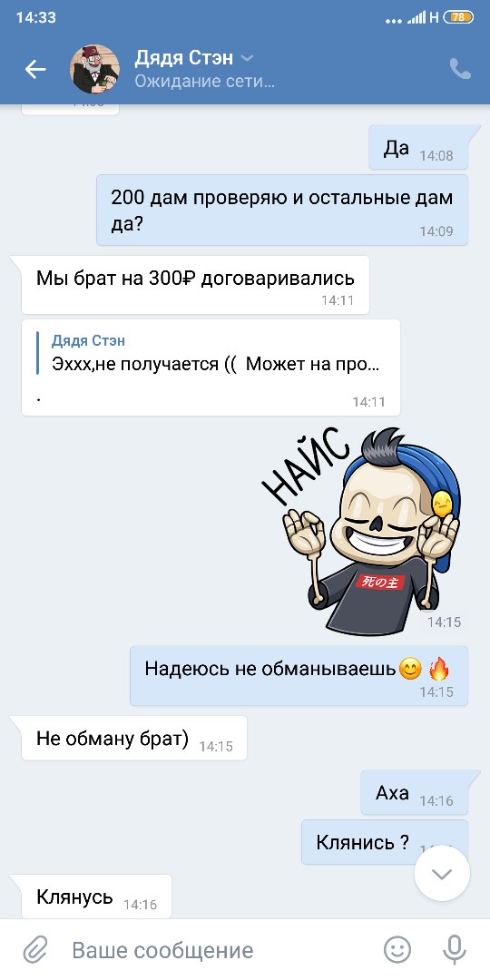Tap the Клянусь message bubble
490x980 pixels.
[x=96, y=897]
